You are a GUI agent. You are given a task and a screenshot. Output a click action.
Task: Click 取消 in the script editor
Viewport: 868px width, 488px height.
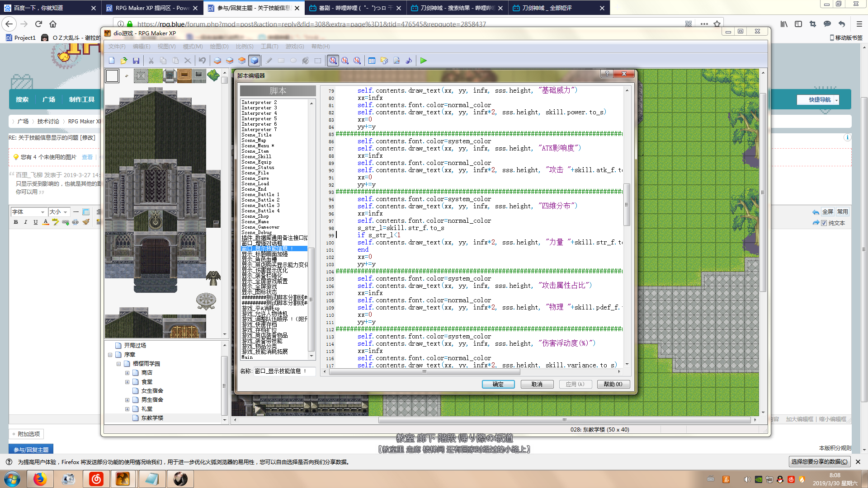[x=537, y=384]
